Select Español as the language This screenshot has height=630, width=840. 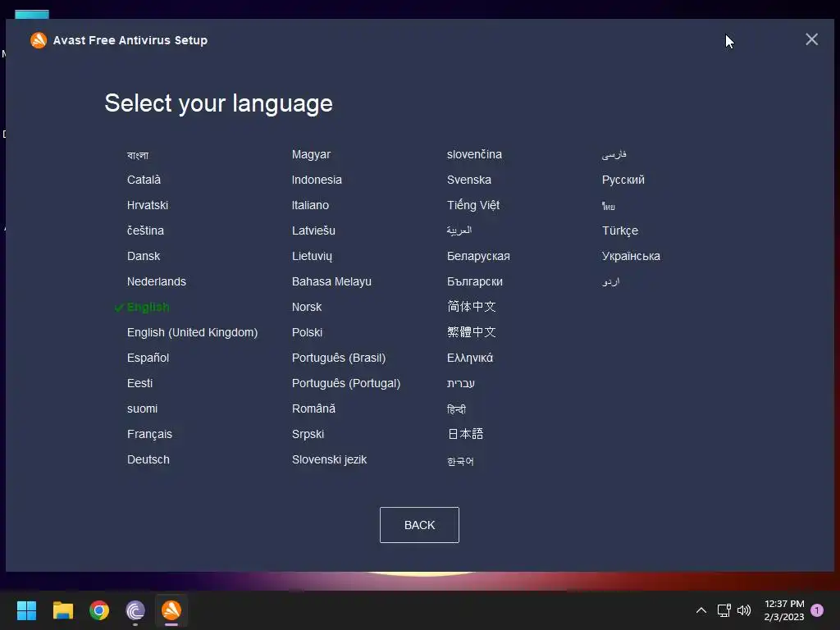tap(148, 358)
